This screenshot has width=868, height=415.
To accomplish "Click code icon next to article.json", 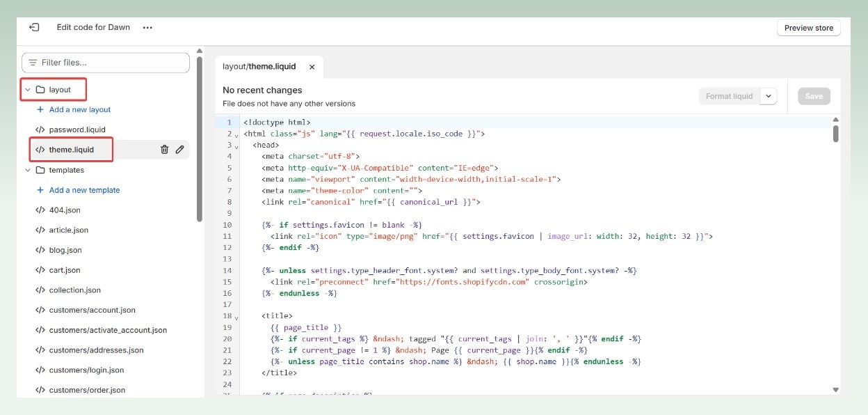I will point(40,230).
